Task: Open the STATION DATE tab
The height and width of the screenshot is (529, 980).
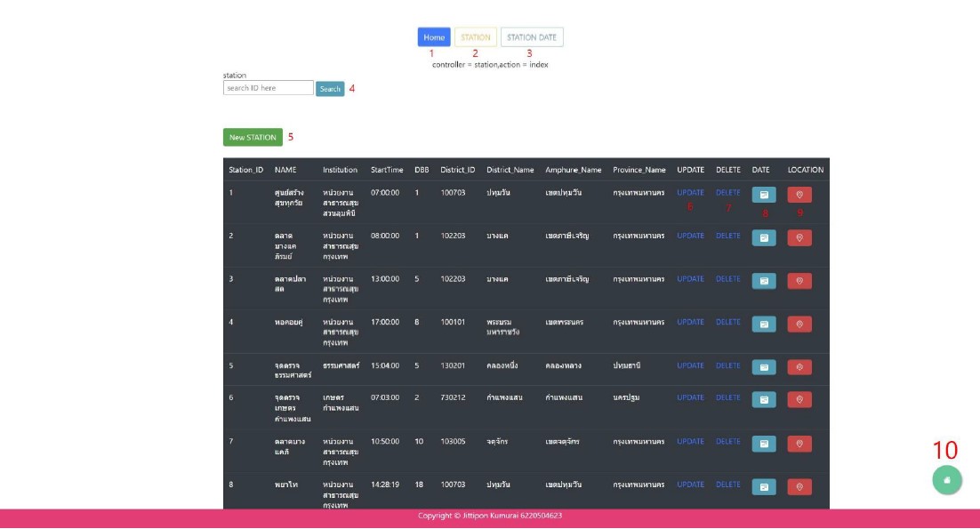Action: 532,37
